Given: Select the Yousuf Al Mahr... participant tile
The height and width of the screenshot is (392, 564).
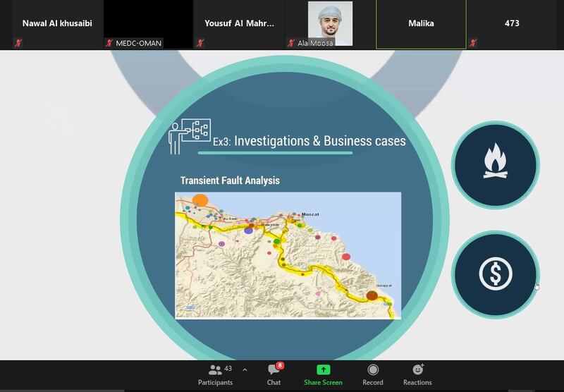Looking at the screenshot, I should coord(239,24).
